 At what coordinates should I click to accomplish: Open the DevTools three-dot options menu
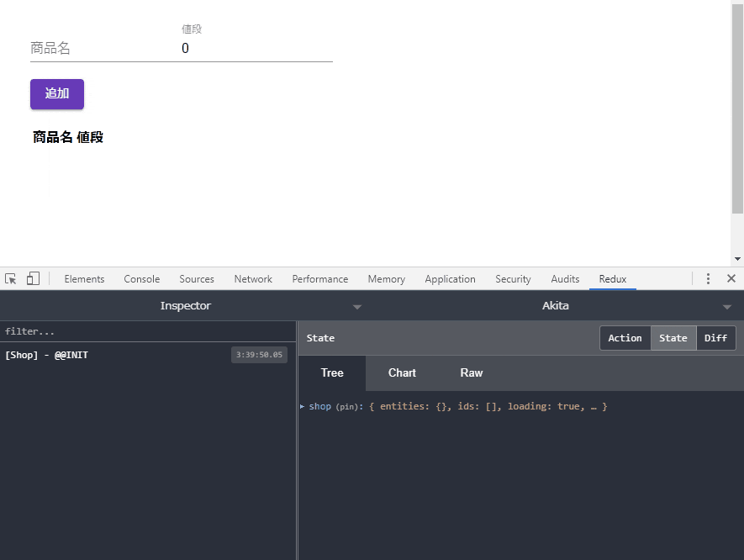tap(708, 278)
